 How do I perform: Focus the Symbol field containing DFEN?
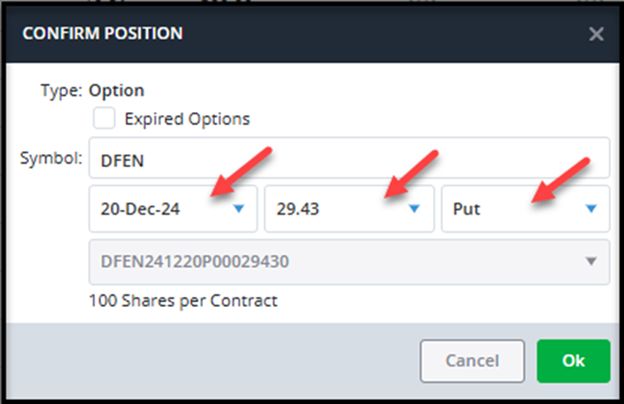[x=348, y=158]
